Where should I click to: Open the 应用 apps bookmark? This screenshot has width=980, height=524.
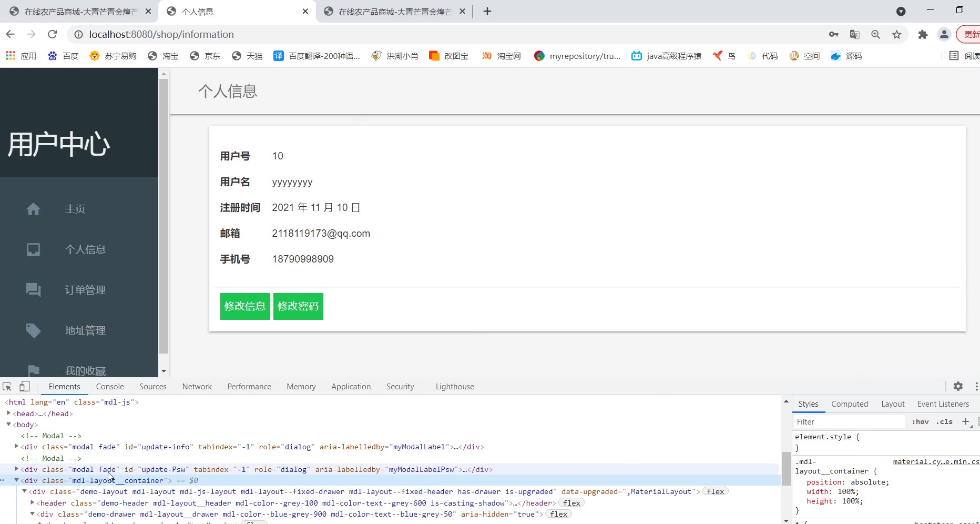(21, 56)
